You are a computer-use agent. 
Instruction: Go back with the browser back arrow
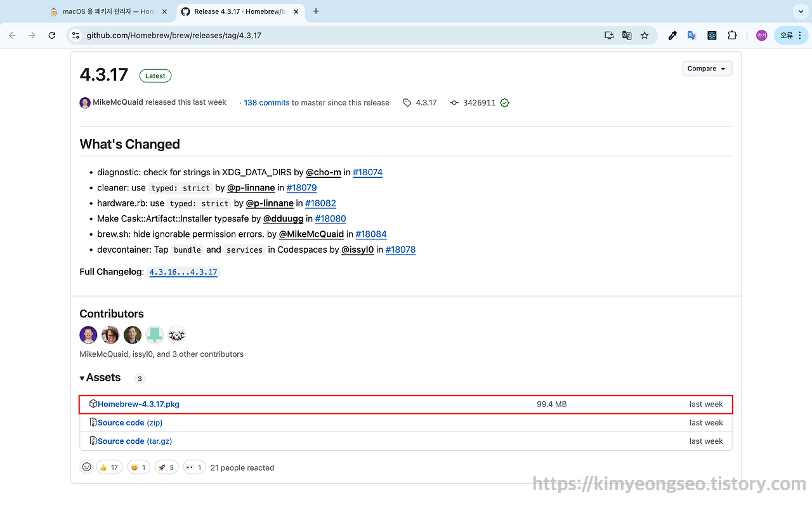[x=12, y=36]
